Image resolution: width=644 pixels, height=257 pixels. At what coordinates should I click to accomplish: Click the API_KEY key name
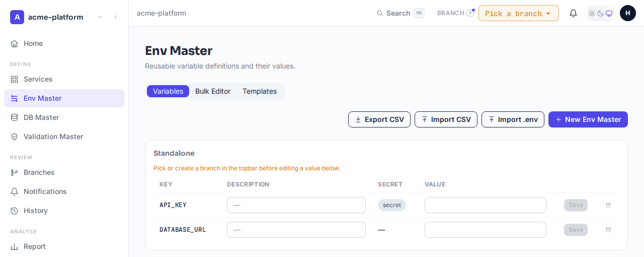[x=173, y=205]
